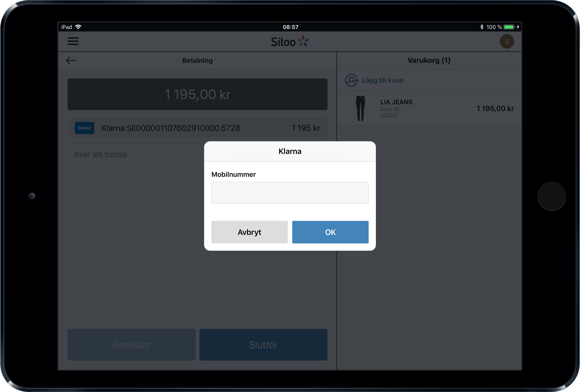The width and height of the screenshot is (580, 392).
Task: Click the Klarna dialog title
Action: click(290, 151)
